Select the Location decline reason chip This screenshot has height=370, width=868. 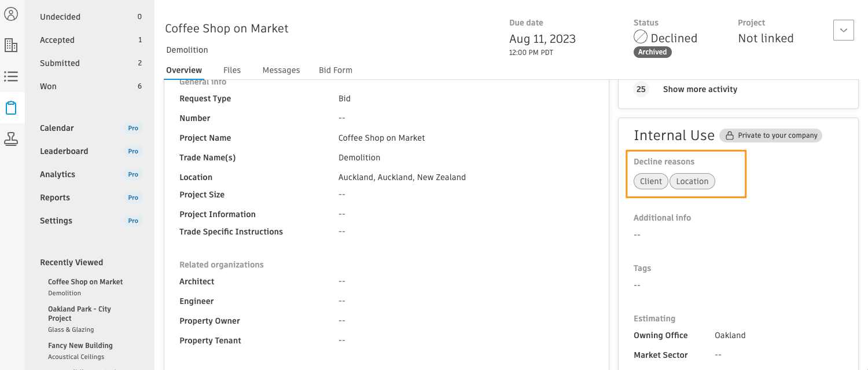point(693,181)
